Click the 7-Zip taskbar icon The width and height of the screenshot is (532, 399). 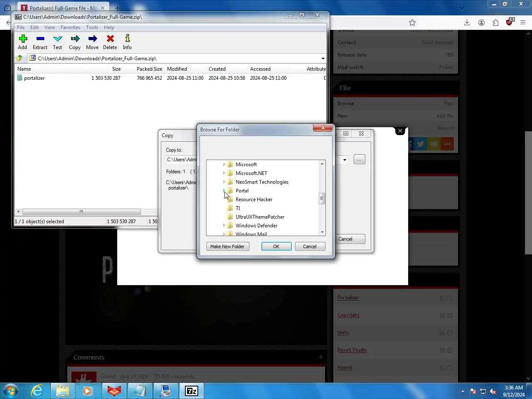pyautogui.click(x=191, y=391)
